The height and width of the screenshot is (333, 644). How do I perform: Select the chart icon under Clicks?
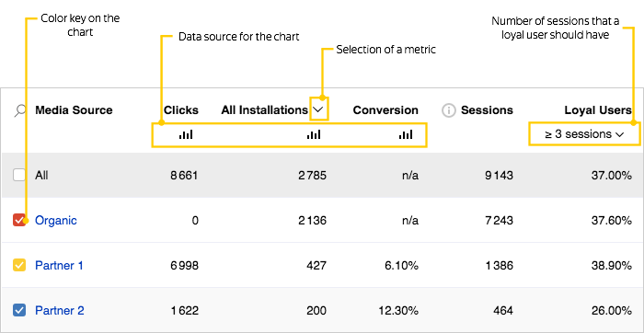pyautogui.click(x=186, y=134)
